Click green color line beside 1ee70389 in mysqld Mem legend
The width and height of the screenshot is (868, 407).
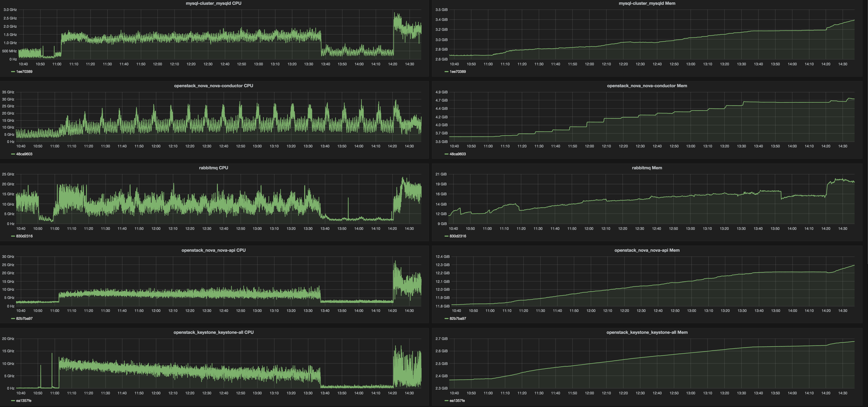click(446, 72)
